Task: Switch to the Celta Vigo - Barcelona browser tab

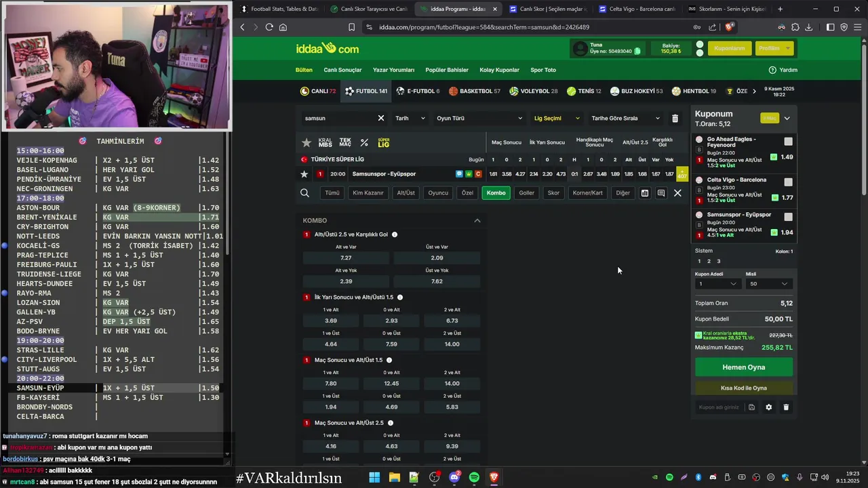Action: point(637,9)
